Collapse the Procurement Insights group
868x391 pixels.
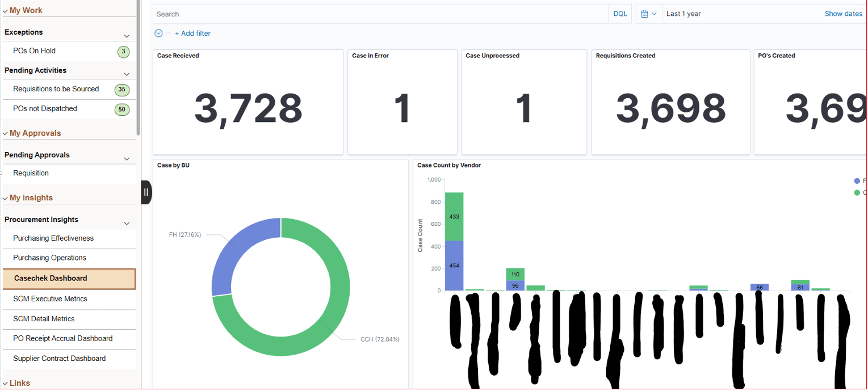(x=127, y=223)
